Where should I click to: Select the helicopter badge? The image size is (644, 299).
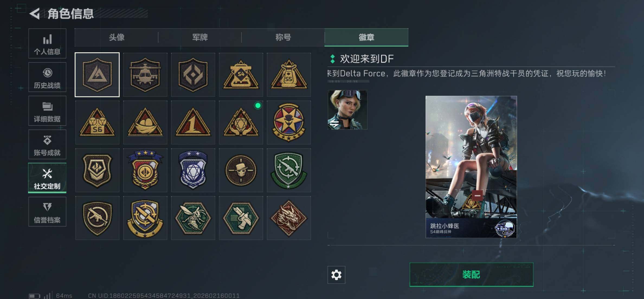click(x=145, y=75)
